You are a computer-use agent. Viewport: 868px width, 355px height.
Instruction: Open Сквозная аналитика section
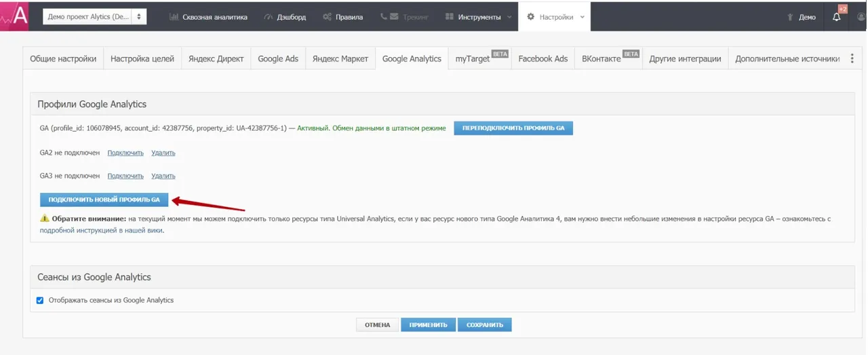[x=208, y=17]
